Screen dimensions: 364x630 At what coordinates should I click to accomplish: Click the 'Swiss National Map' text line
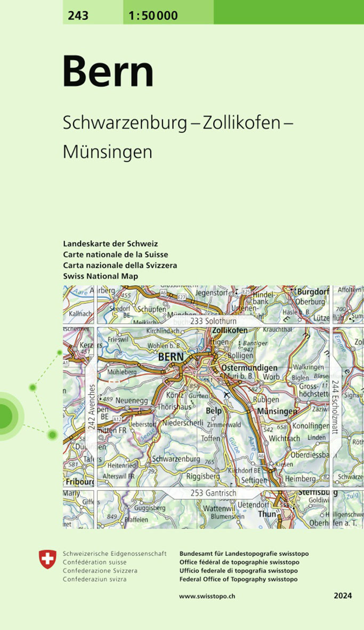coord(100,276)
